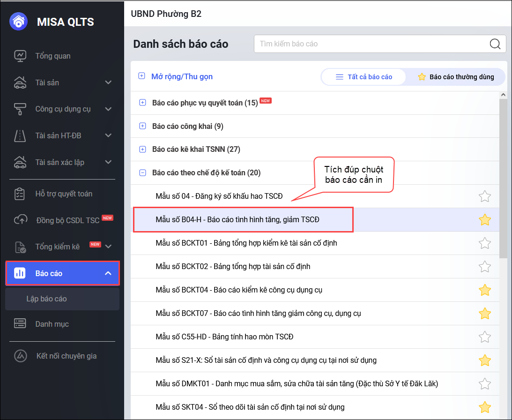Open Mẫu số BCKT01 Bảng tổng hợp kiểm kê
The width and height of the screenshot is (512, 420).
[x=246, y=243]
